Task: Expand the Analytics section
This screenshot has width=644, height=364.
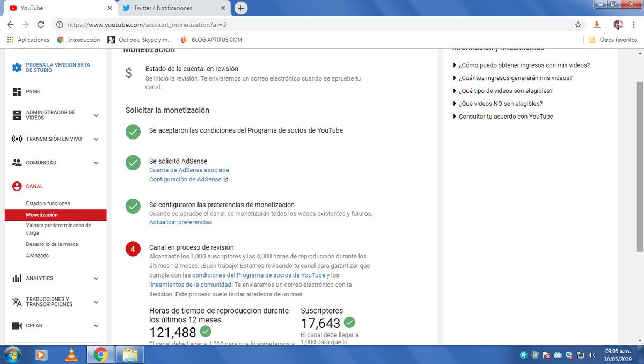Action: pos(96,279)
